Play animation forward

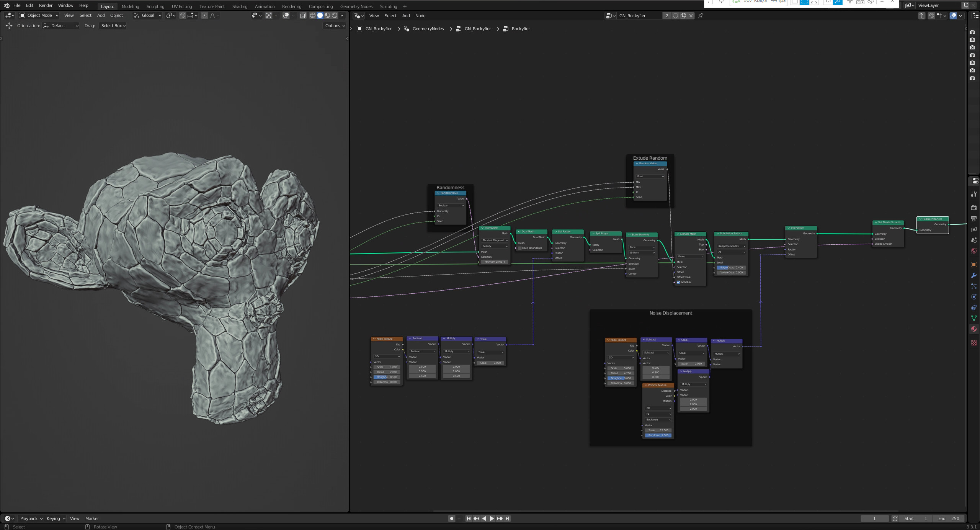(492, 519)
